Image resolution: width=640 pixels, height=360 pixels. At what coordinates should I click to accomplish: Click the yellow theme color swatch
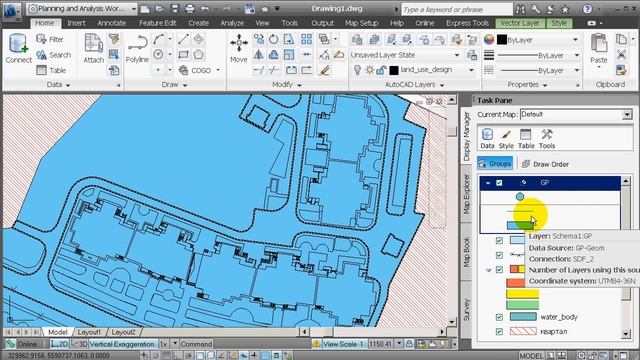pyautogui.click(x=523, y=293)
